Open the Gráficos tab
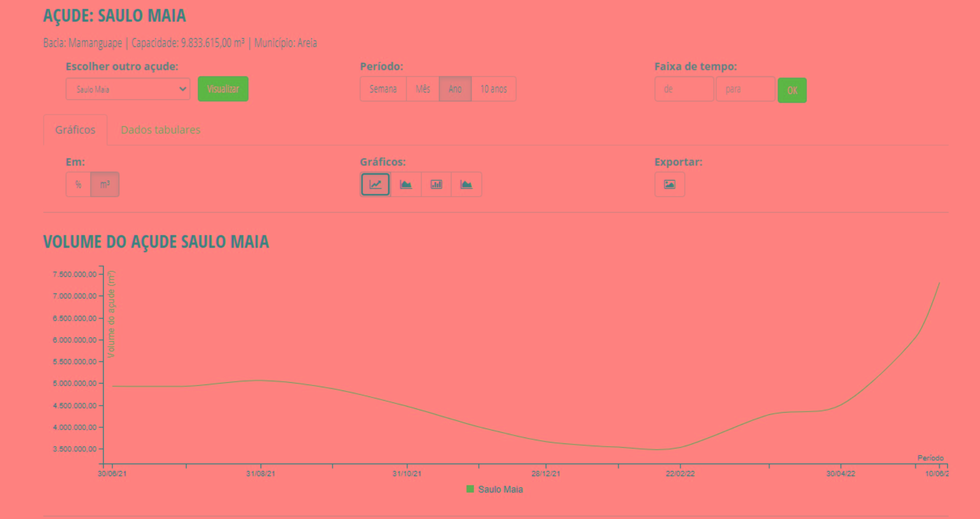The height and width of the screenshot is (519, 980). 75,130
